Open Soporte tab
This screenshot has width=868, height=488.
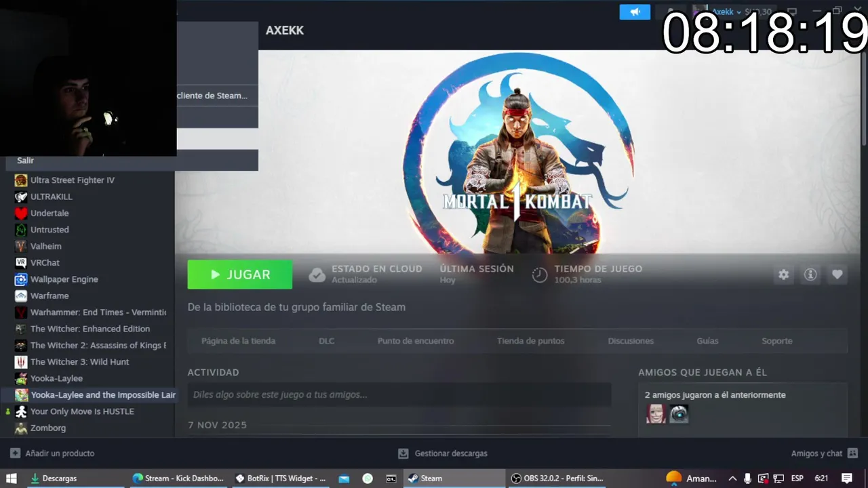(777, 341)
